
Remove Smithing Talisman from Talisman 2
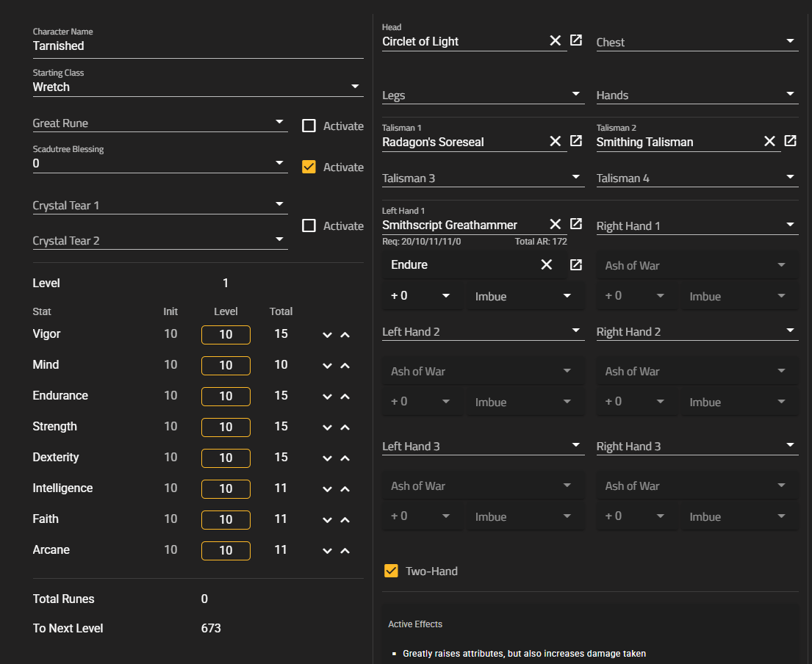[769, 141]
